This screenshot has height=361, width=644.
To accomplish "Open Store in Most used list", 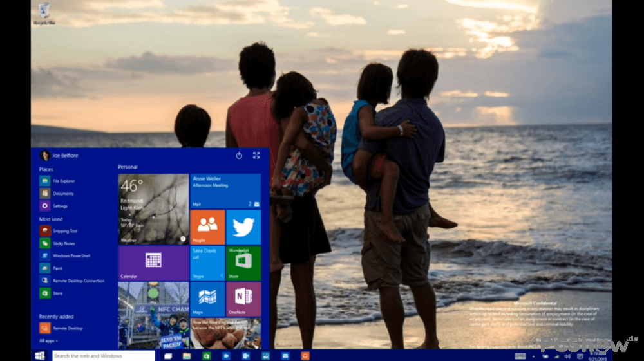I will tap(51, 293).
